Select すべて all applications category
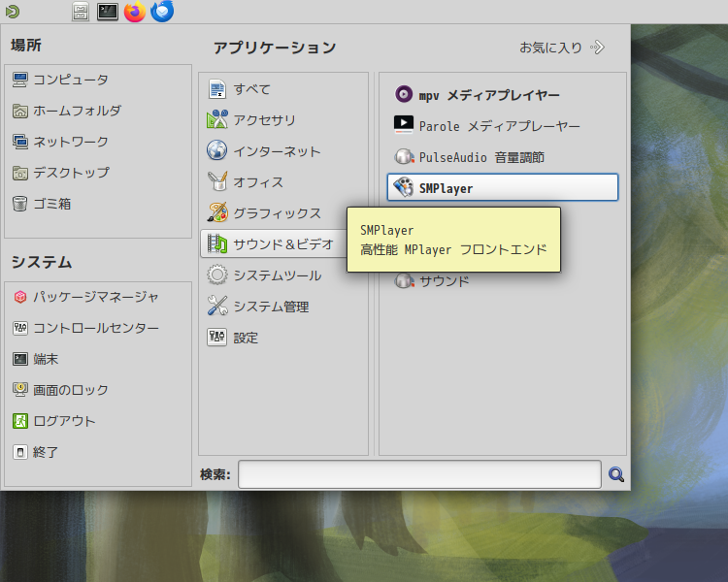Screen dimensions: 728x582 (283, 89)
